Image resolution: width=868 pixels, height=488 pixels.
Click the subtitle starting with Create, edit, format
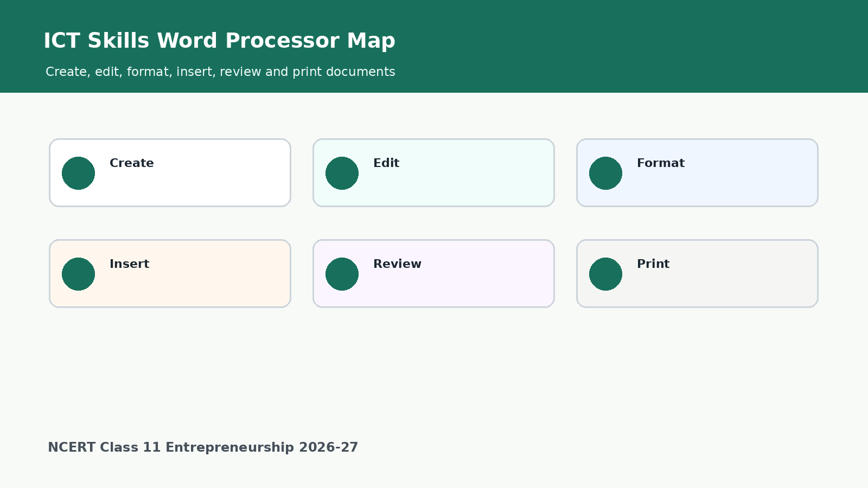(220, 72)
